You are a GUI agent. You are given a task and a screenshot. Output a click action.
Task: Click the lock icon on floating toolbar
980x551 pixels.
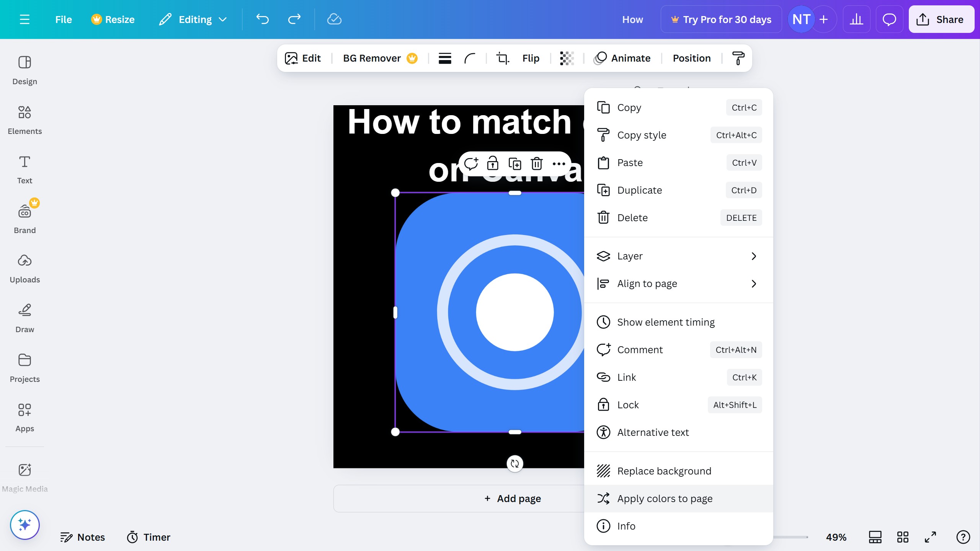492,164
